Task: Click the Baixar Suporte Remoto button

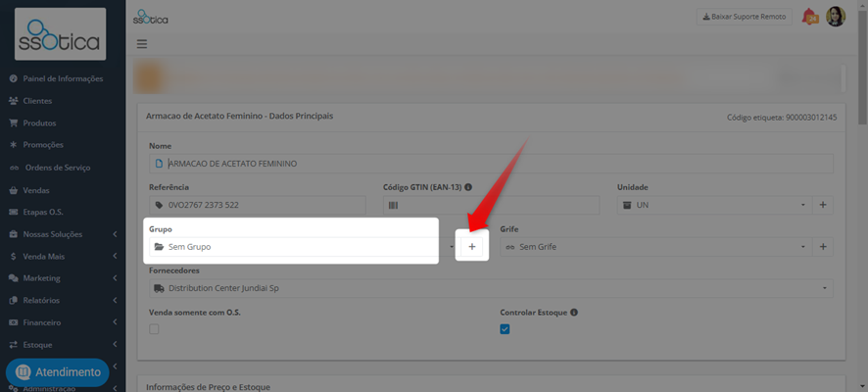Action: [x=744, y=17]
